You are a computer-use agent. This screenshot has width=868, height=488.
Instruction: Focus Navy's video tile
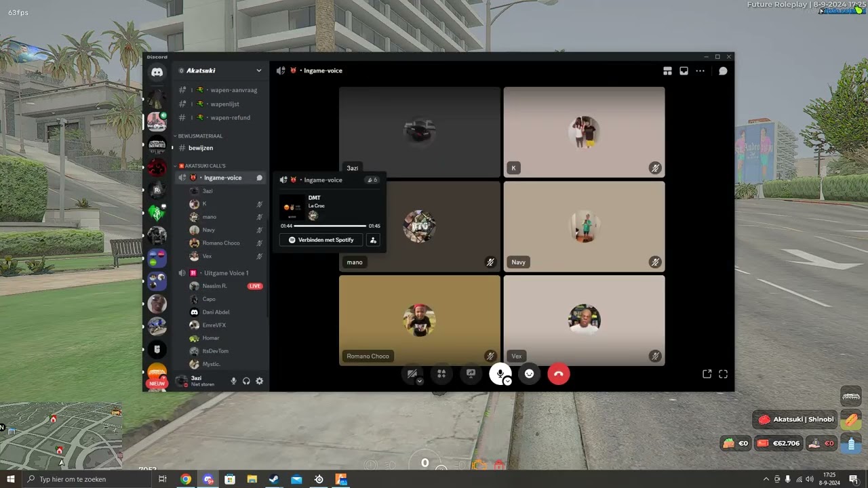[584, 226]
